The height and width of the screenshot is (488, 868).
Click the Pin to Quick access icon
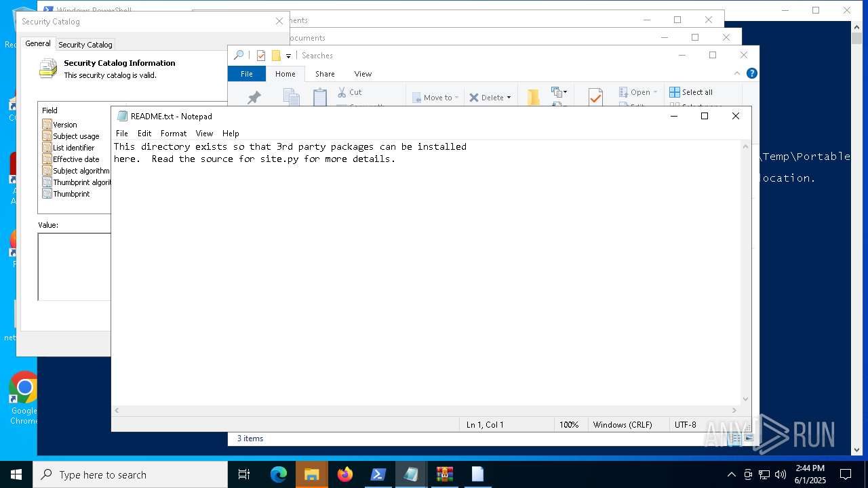point(254,98)
